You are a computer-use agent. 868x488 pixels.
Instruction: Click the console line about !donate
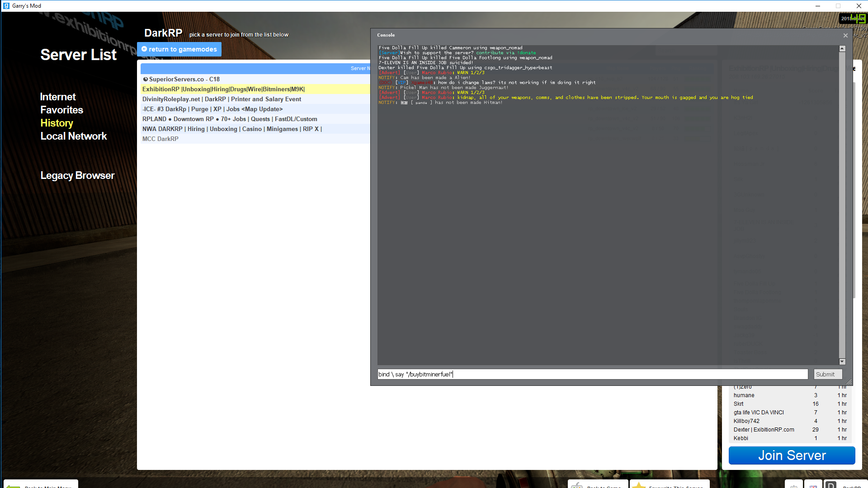(457, 53)
